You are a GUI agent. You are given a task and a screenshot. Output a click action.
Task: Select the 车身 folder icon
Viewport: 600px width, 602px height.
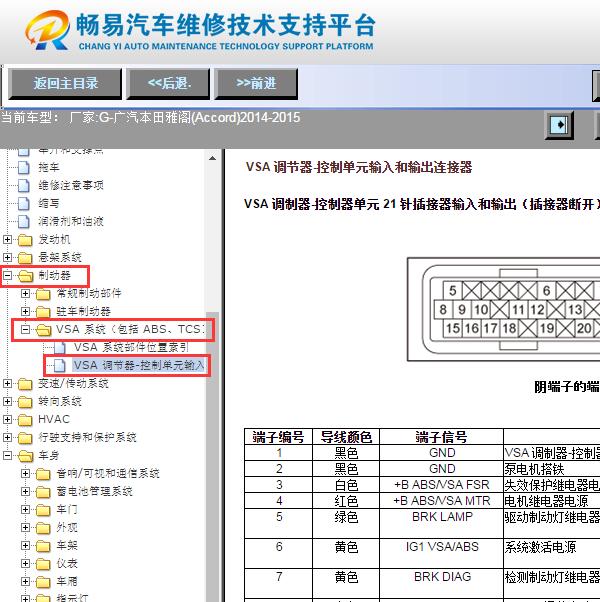point(25,456)
